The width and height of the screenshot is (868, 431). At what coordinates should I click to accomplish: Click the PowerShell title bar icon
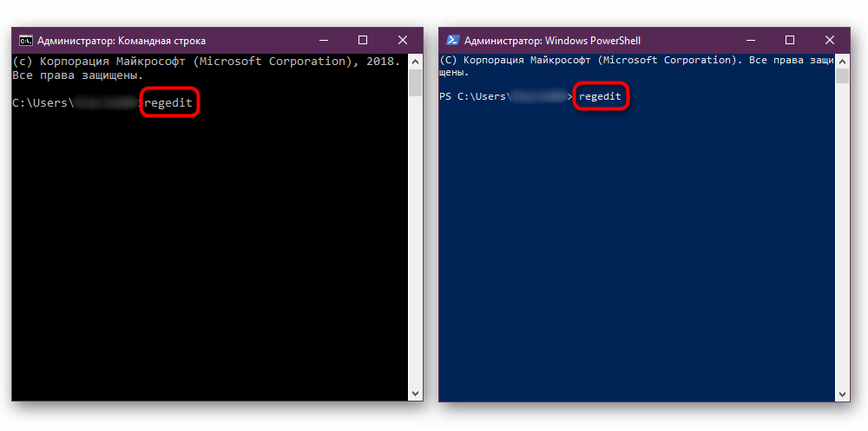[x=452, y=41]
